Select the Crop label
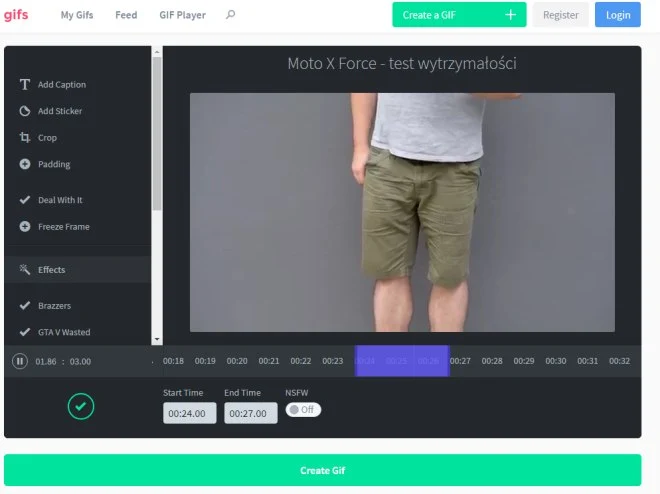 point(47,138)
